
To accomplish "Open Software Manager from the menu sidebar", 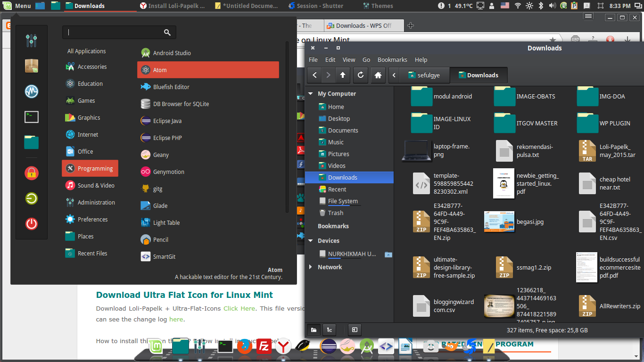I will [31, 66].
